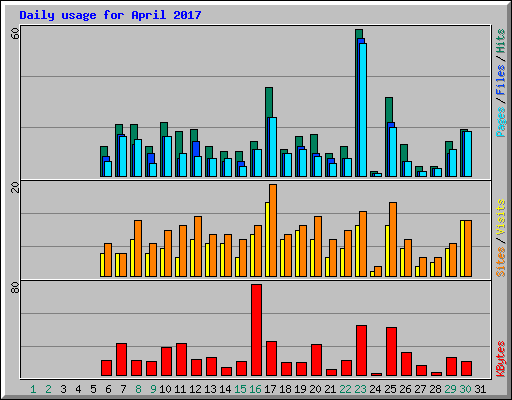
Task: Click the y-axis value 80
Action: pyautogui.click(x=15, y=288)
